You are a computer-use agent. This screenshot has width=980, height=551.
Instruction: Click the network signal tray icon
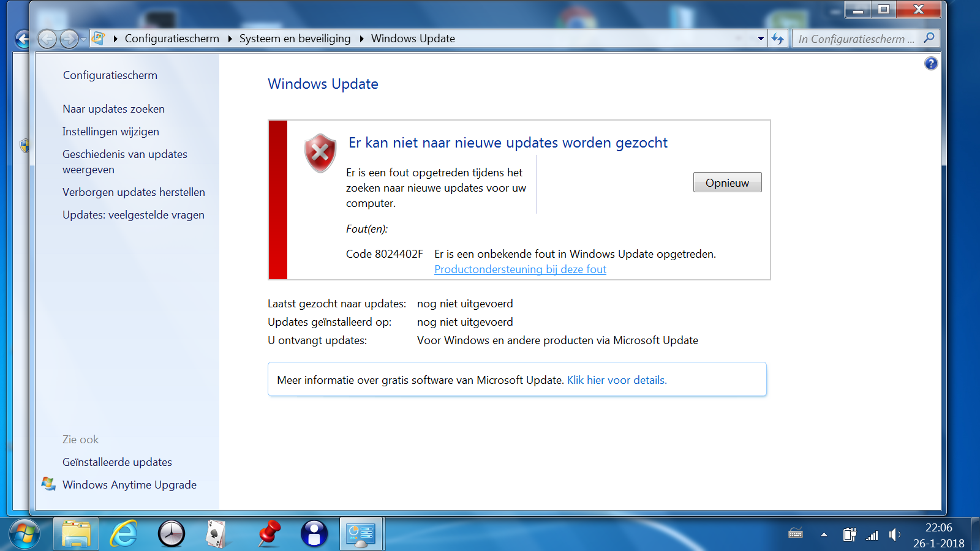tap(872, 535)
